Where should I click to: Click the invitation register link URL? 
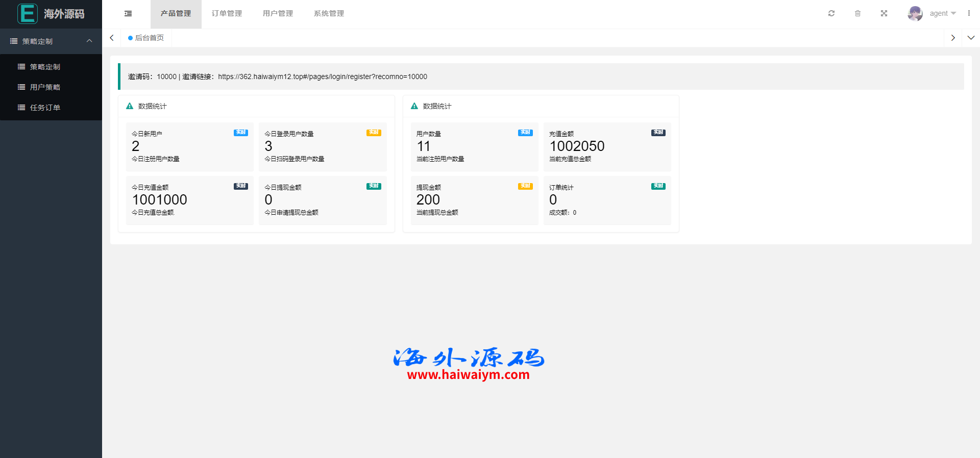click(x=323, y=77)
